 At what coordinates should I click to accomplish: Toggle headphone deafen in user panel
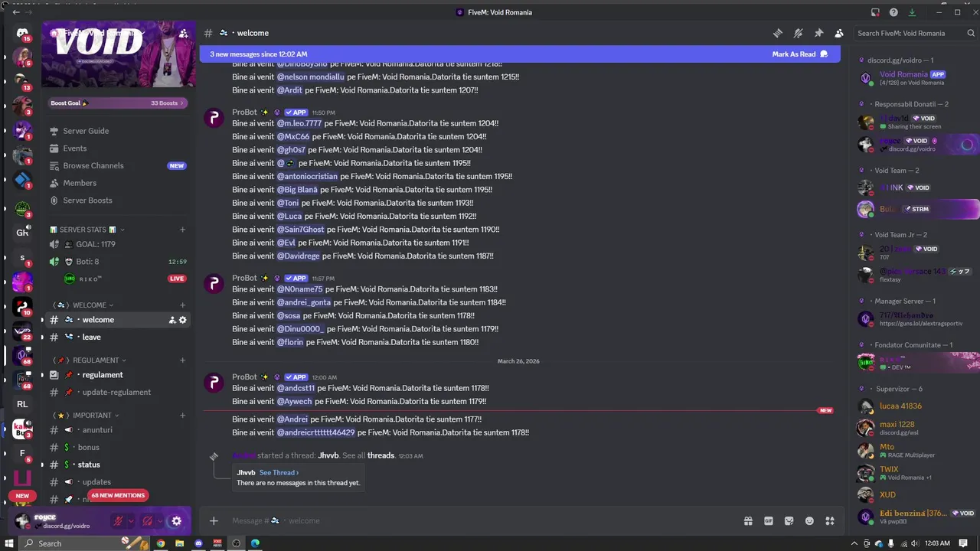148,521
